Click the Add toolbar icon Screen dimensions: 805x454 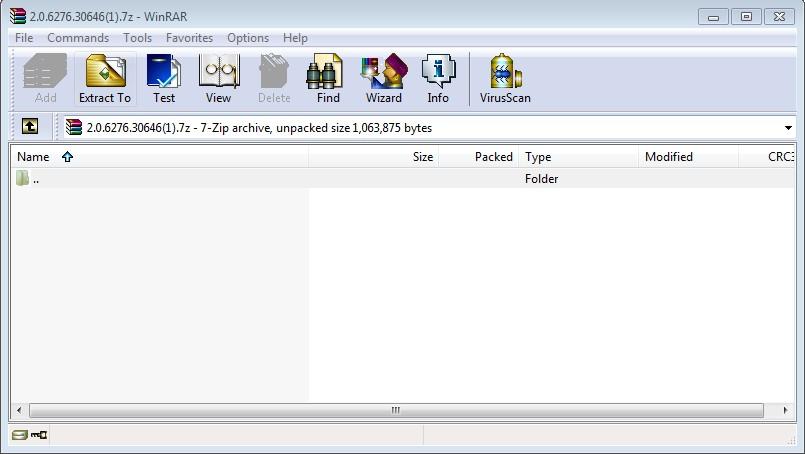point(45,79)
